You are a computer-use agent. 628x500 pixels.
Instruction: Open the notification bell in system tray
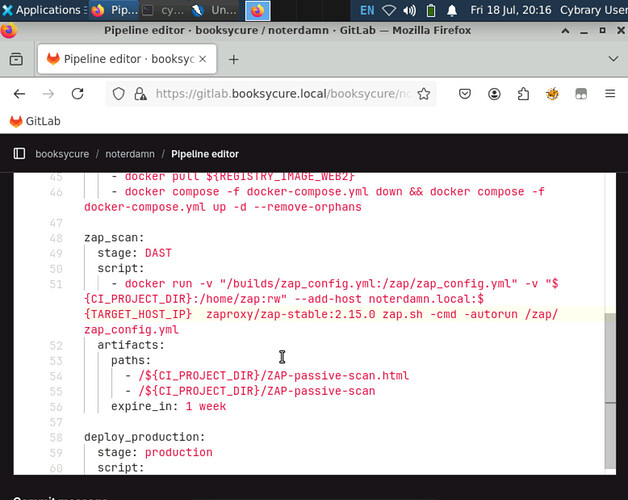tap(453, 10)
